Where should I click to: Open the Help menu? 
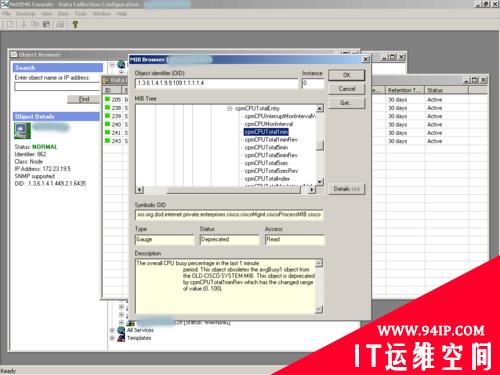coord(122,14)
